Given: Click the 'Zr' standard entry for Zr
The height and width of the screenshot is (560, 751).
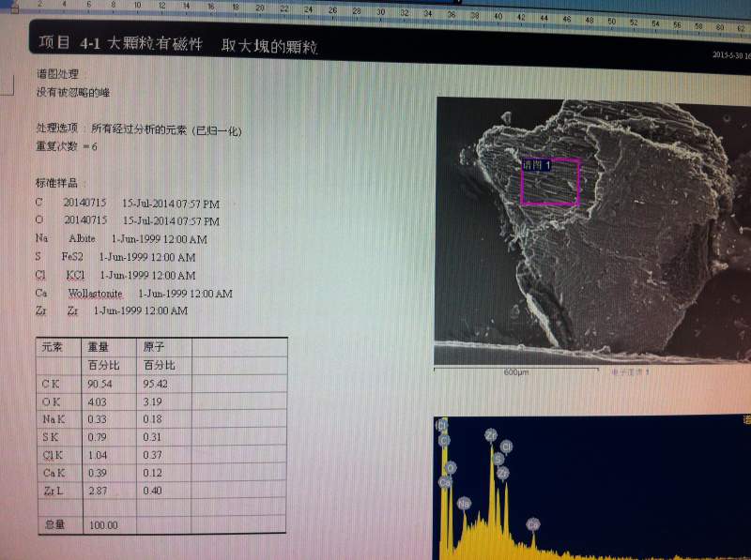Looking at the screenshot, I should (x=73, y=310).
